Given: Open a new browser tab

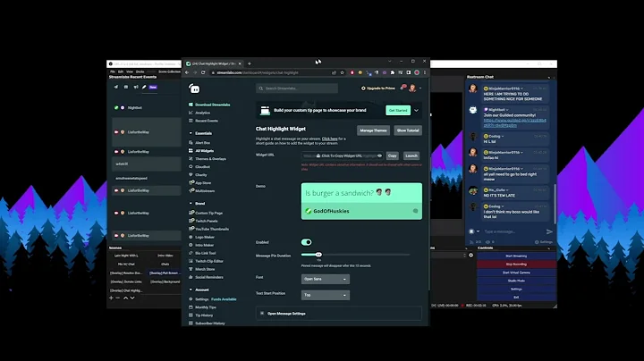Looking at the screenshot, I should coord(250,63).
